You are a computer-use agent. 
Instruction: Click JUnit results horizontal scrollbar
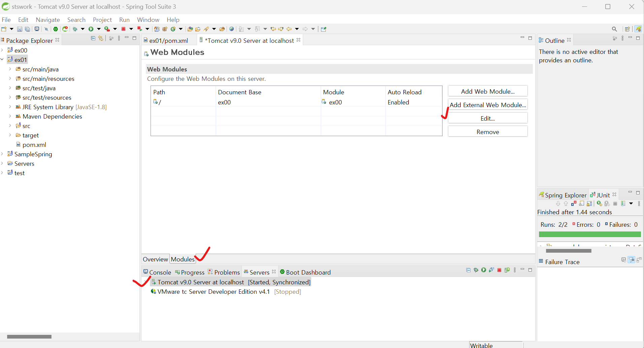pos(569,251)
